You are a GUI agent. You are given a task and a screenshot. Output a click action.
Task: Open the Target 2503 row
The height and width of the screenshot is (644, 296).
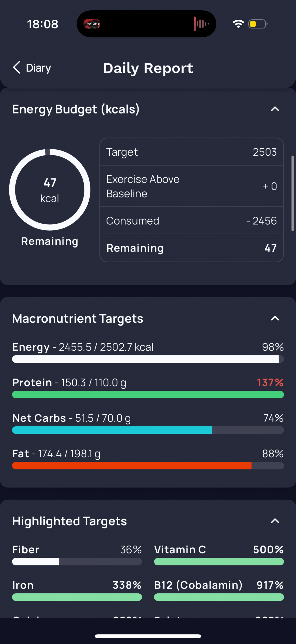192,152
